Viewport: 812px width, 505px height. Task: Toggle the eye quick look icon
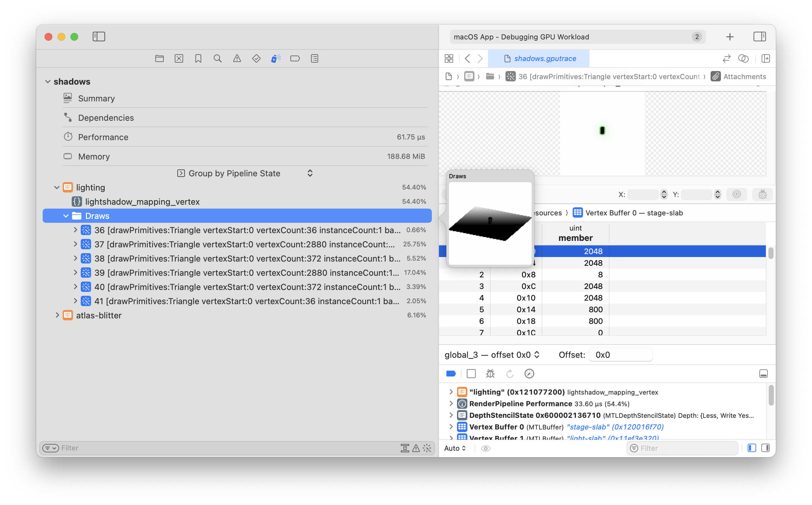click(486, 448)
